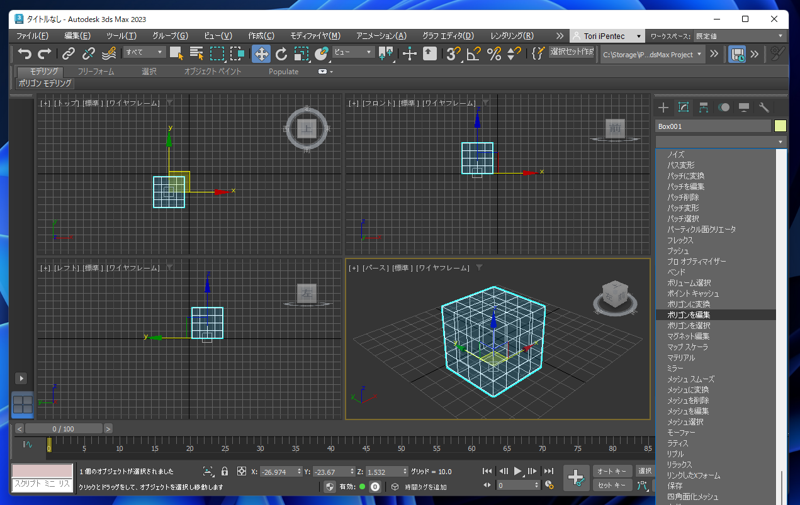800x505 pixels.
Task: Toggle the Keyboard Shortcut Override button
Action: [x=430, y=54]
